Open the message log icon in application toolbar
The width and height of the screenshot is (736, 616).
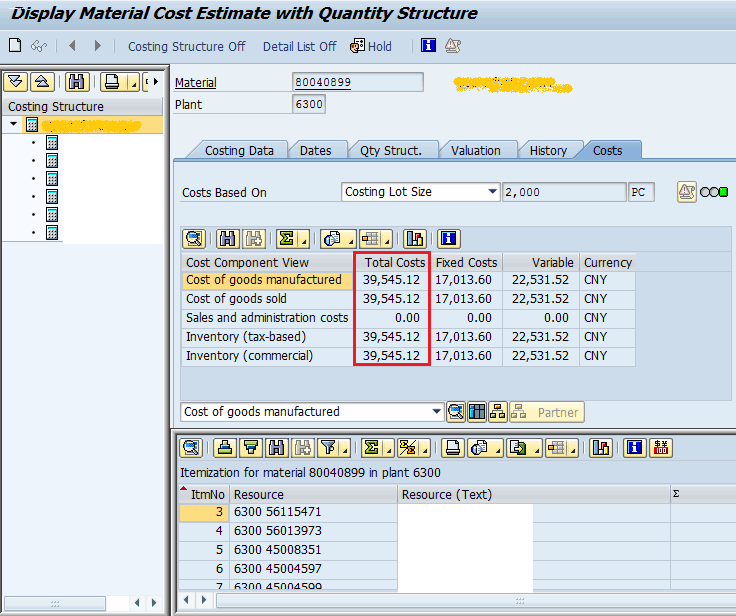point(453,46)
